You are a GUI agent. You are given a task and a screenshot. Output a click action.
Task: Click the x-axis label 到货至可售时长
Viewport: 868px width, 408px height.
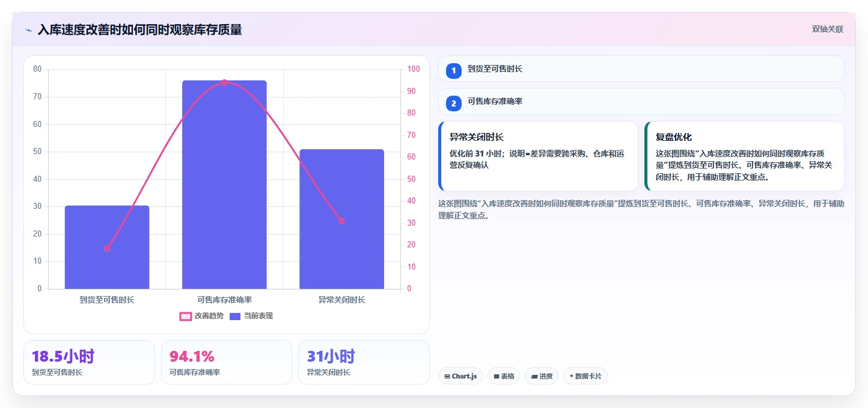(107, 300)
